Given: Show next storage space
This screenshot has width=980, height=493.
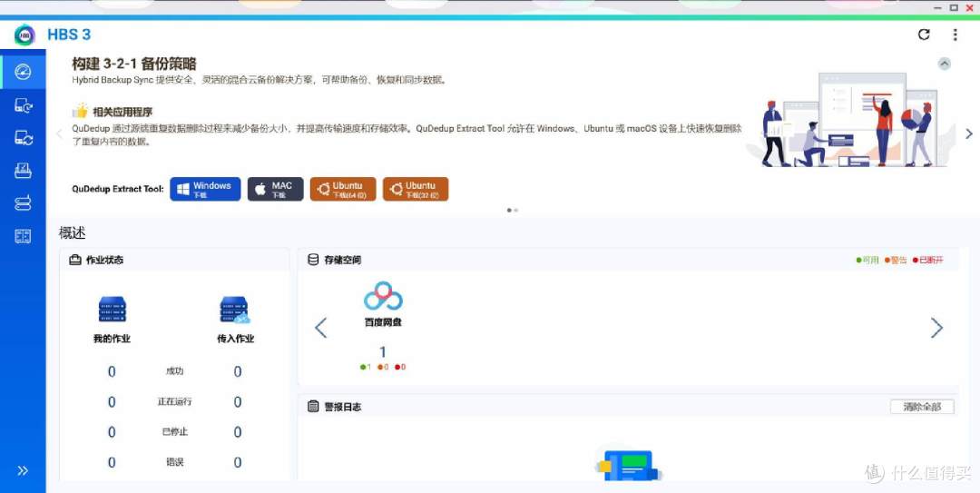Looking at the screenshot, I should coord(936,328).
